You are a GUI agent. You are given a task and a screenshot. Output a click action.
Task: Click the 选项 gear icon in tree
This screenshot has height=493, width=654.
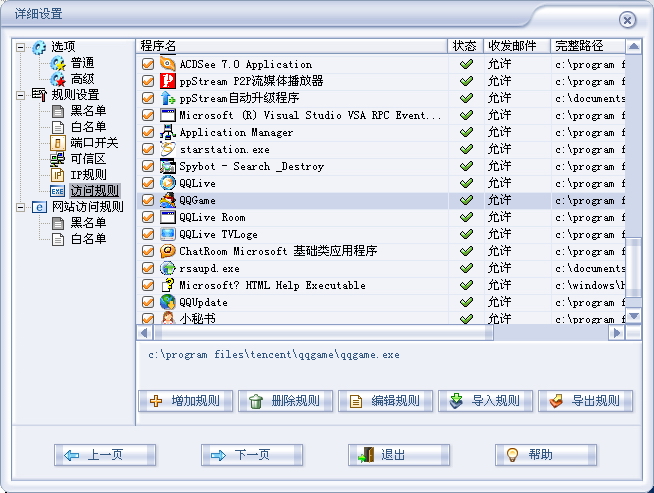(x=39, y=48)
